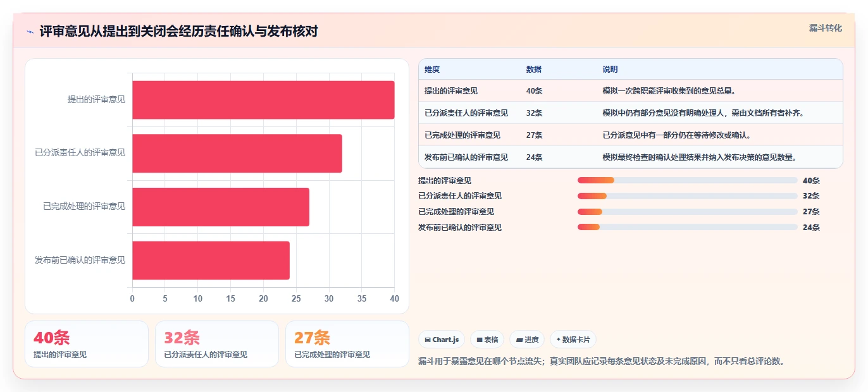Click the 40条 value in the table
Viewport: 868px width, 392px height.
(x=534, y=91)
